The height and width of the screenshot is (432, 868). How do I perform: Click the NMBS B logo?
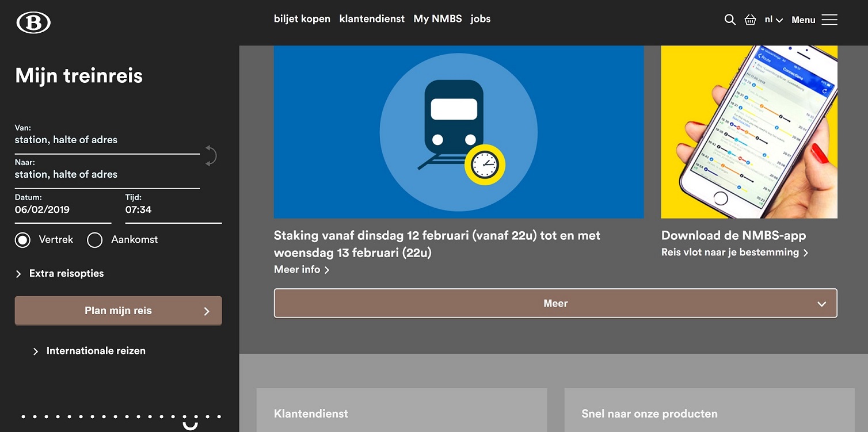click(33, 22)
